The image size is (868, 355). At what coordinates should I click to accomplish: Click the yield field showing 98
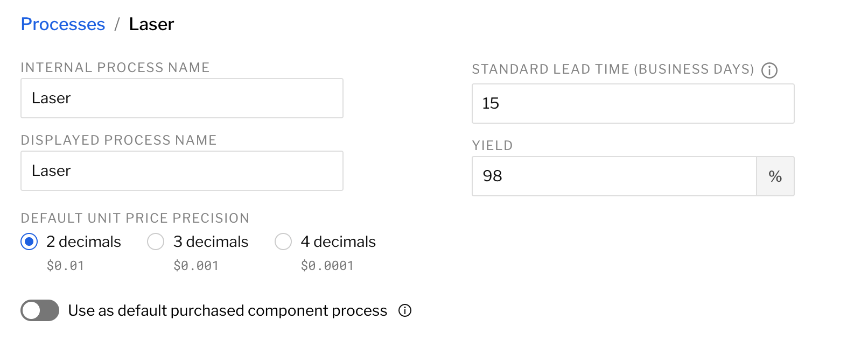point(614,176)
